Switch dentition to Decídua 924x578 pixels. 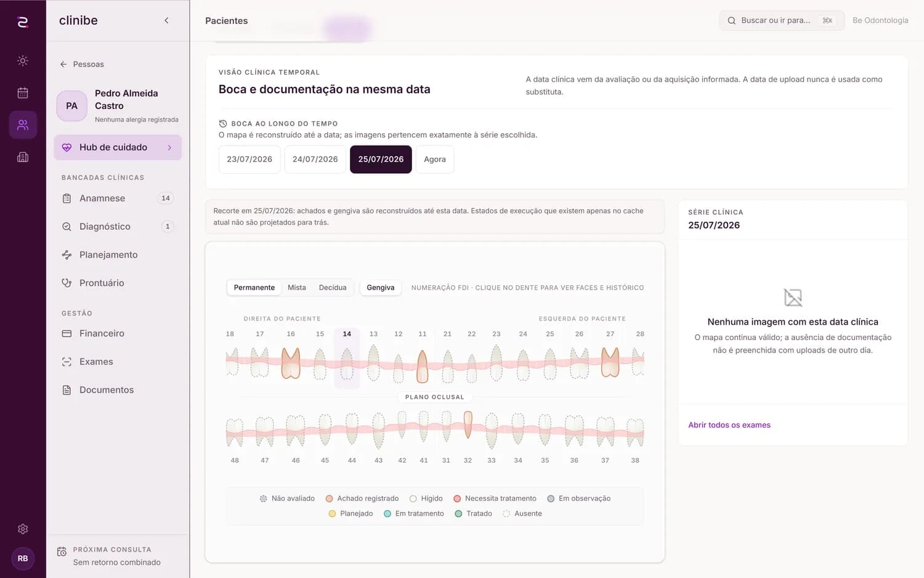coord(333,288)
